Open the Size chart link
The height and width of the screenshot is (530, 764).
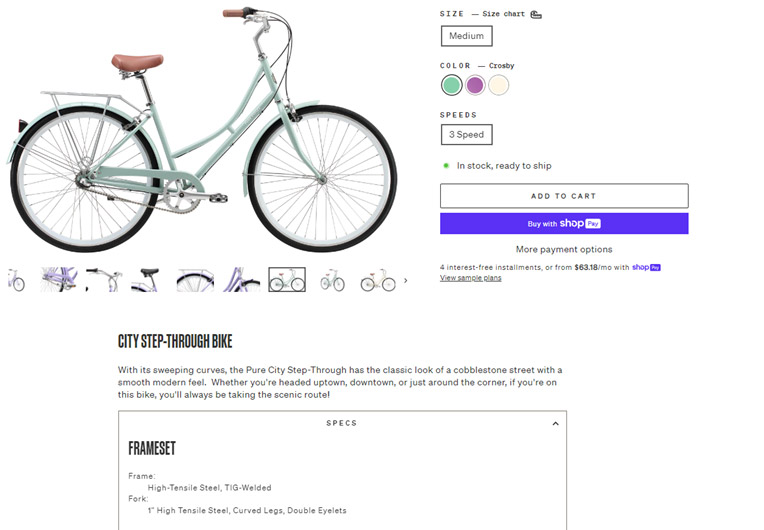pos(504,14)
